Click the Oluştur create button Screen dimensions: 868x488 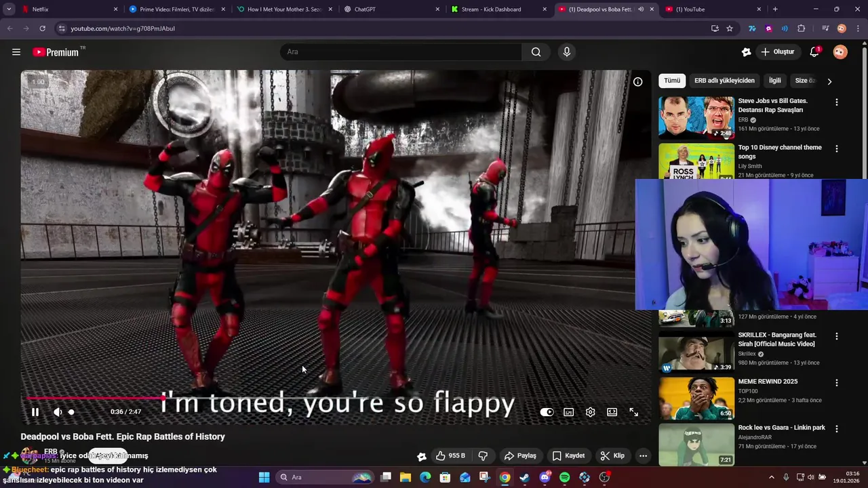click(x=778, y=52)
